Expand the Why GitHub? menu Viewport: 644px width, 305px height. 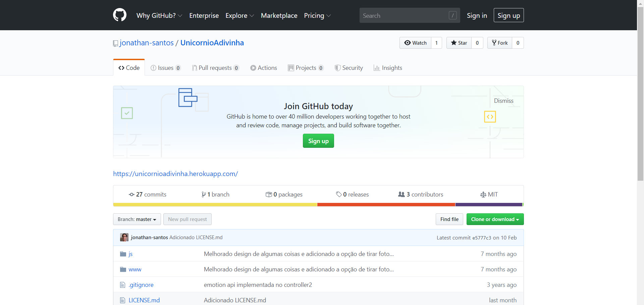(159, 15)
